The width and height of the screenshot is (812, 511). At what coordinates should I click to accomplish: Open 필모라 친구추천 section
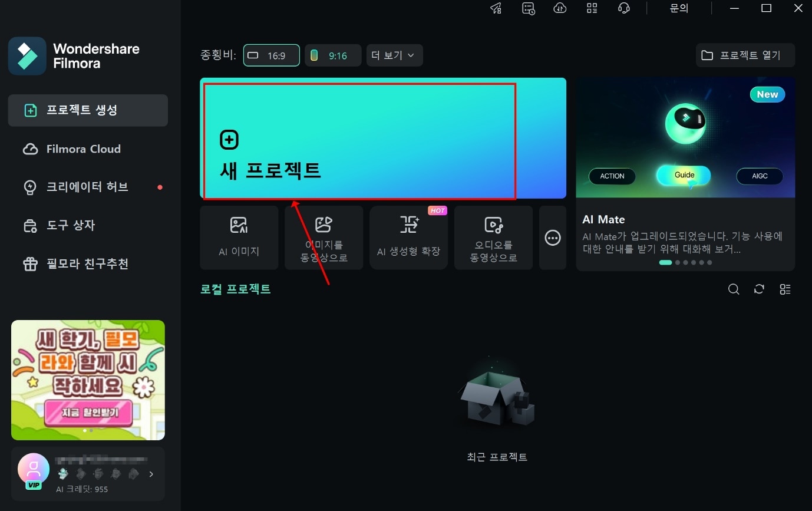point(88,263)
